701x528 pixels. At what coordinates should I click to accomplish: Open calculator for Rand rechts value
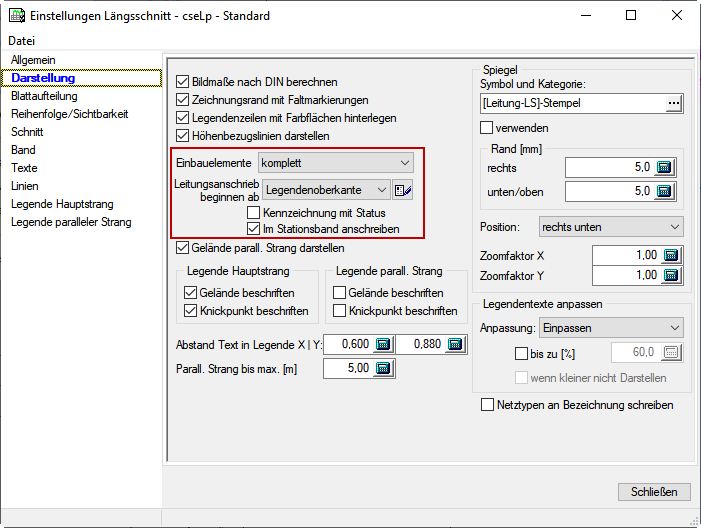pos(670,167)
